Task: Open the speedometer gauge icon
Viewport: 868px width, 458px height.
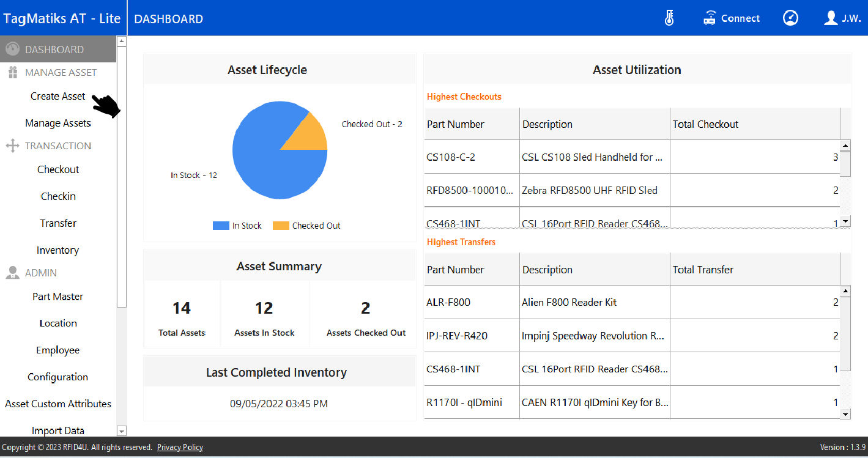Action: click(x=790, y=18)
